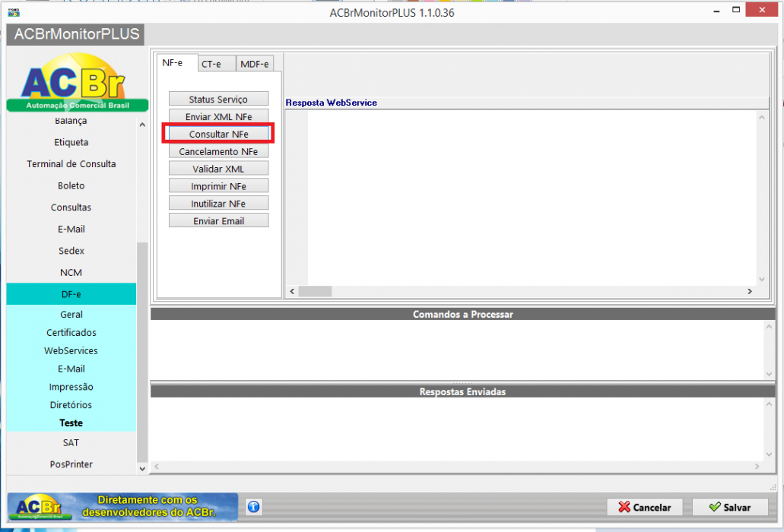Click Resposta WebService horizontal scrollbar thumb
Image resolution: width=784 pixels, height=532 pixels.
pos(315,291)
